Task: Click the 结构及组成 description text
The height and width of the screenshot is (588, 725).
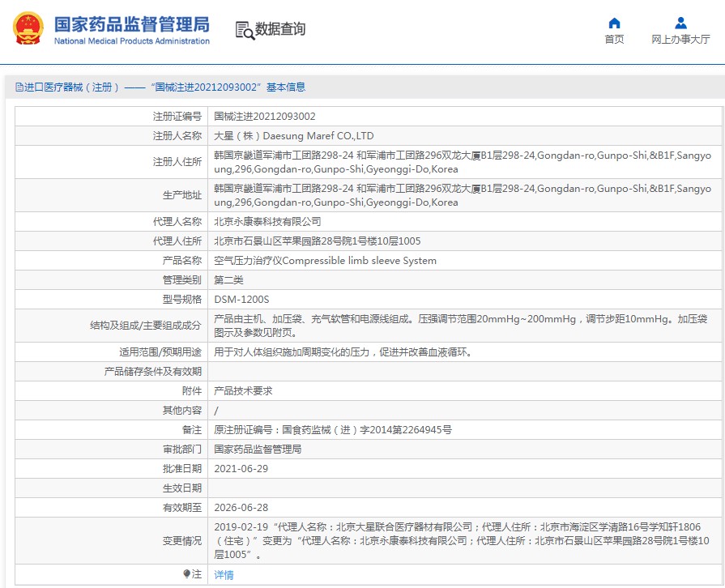Action: (x=461, y=326)
